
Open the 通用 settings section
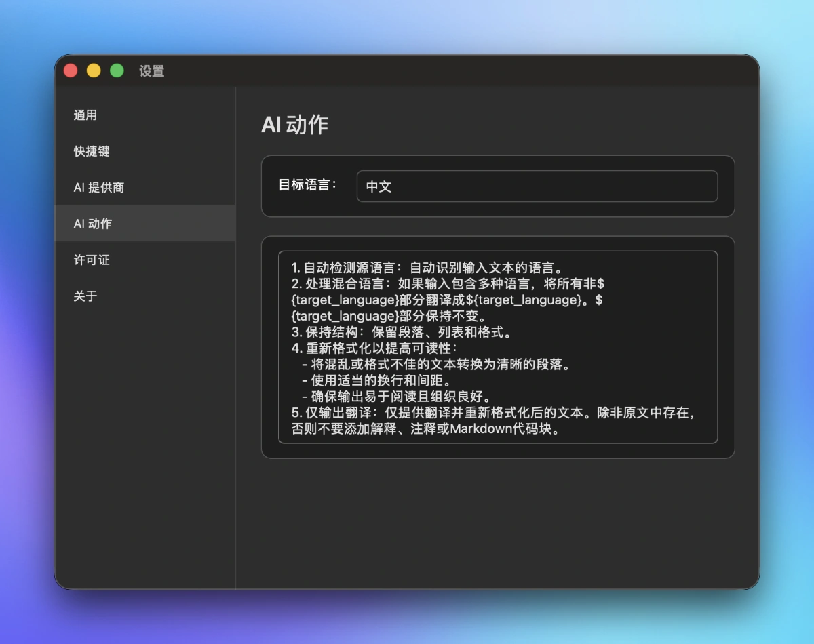(85, 115)
